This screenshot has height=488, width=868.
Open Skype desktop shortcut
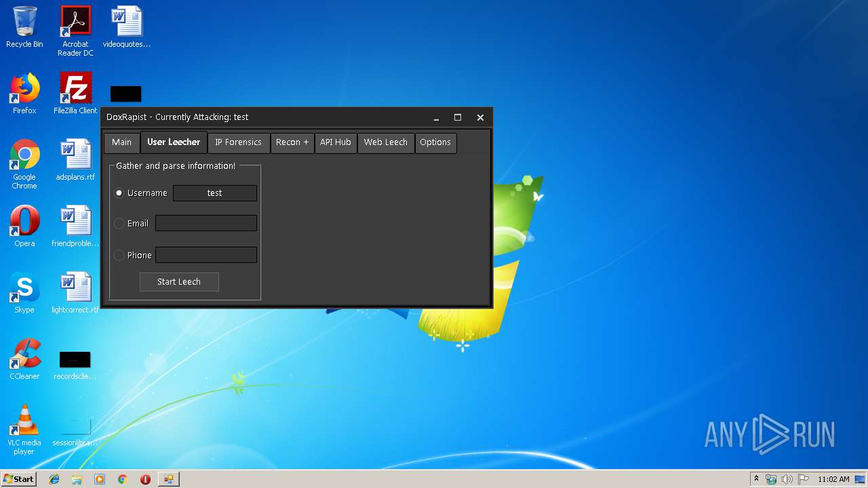24,293
